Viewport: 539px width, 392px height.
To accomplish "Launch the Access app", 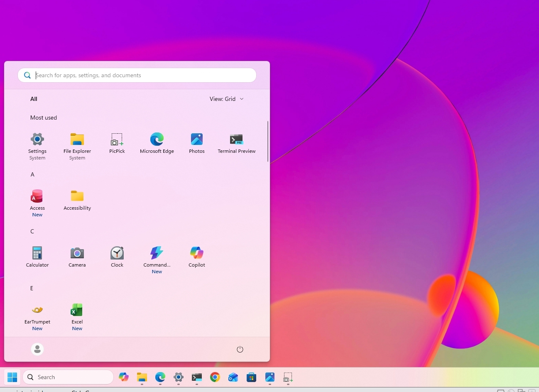I will 37,203.
